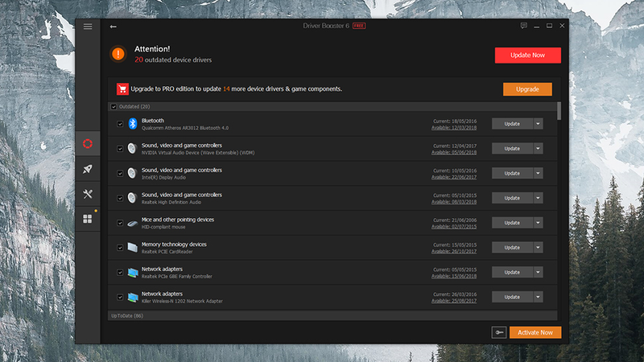Uncheck the Realtek PCIe GBE Controller checkbox
The width and height of the screenshot is (644, 362).
click(120, 273)
